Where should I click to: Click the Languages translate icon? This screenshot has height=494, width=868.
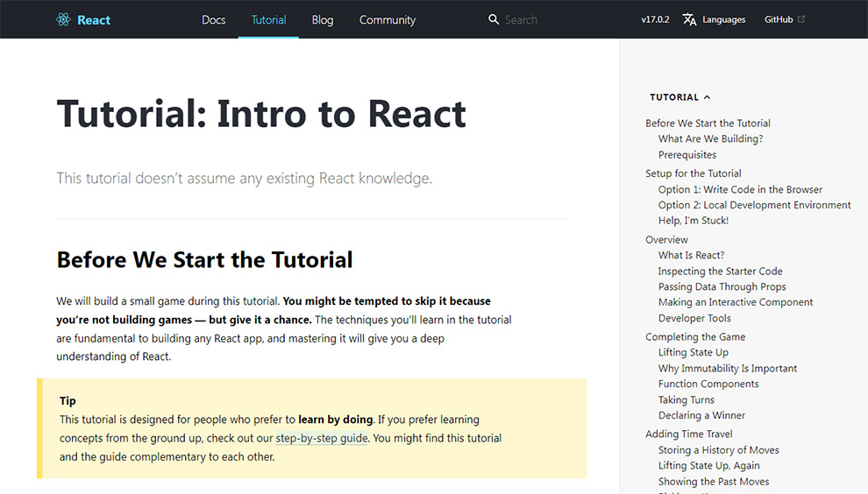coord(689,19)
